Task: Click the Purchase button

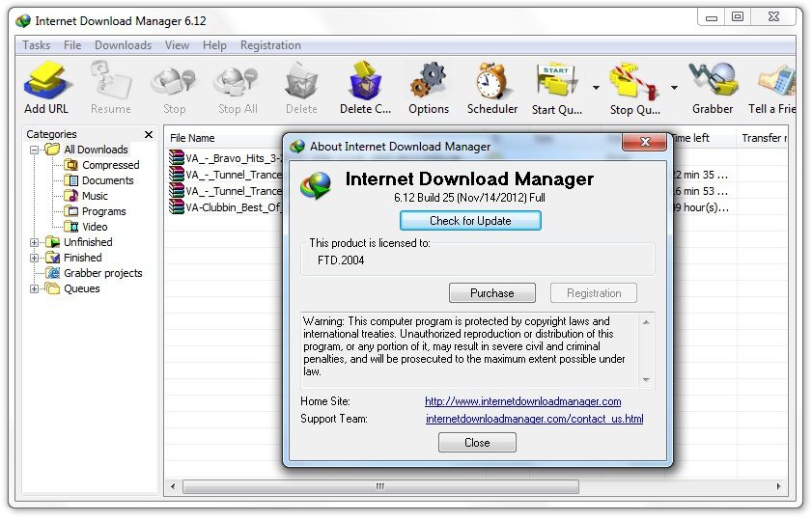Action: click(492, 293)
